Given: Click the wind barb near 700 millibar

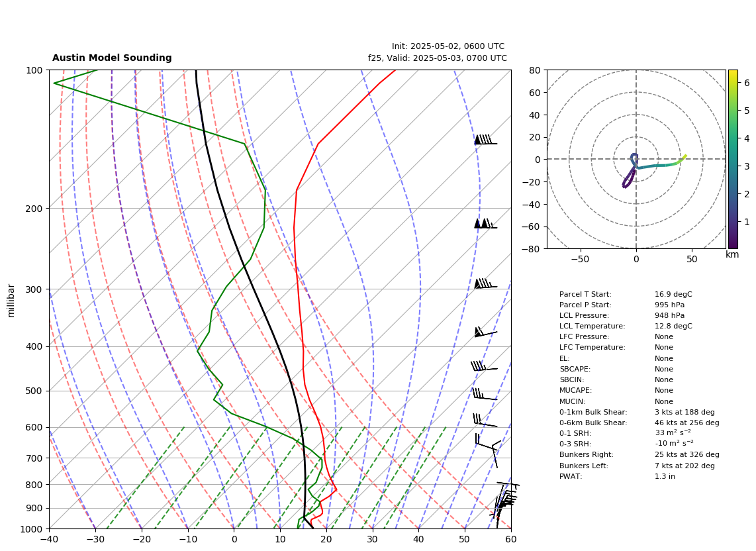Looking at the screenshot, I should [x=489, y=450].
